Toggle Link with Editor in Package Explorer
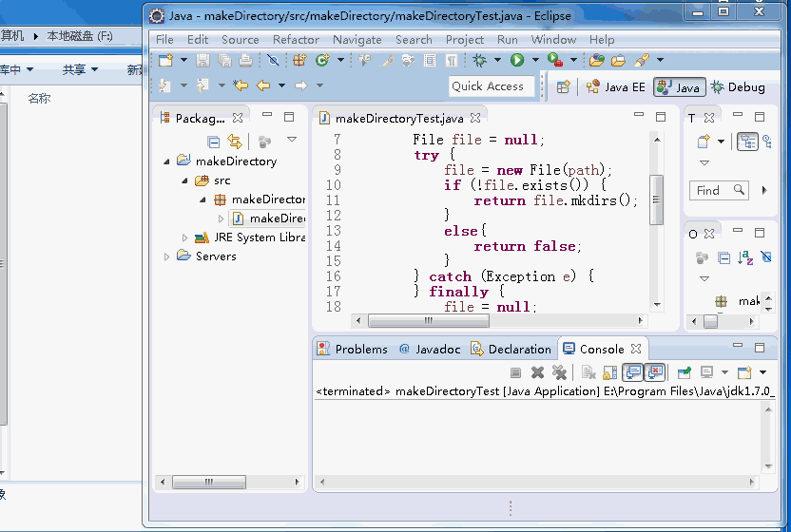 click(x=235, y=142)
